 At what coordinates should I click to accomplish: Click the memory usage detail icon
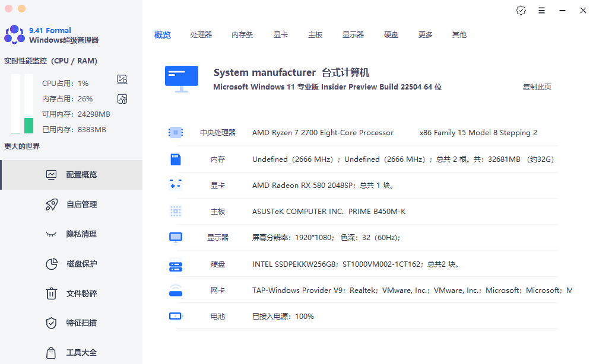click(x=122, y=99)
